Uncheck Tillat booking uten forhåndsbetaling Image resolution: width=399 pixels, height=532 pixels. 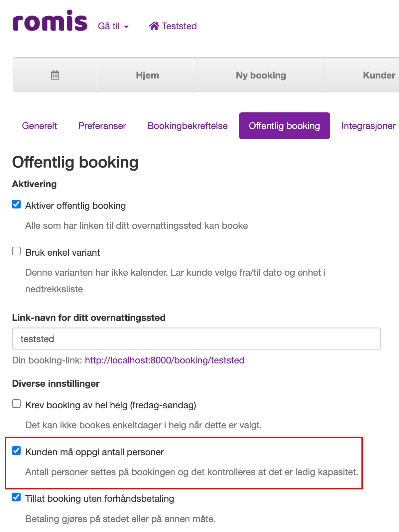[x=16, y=497]
